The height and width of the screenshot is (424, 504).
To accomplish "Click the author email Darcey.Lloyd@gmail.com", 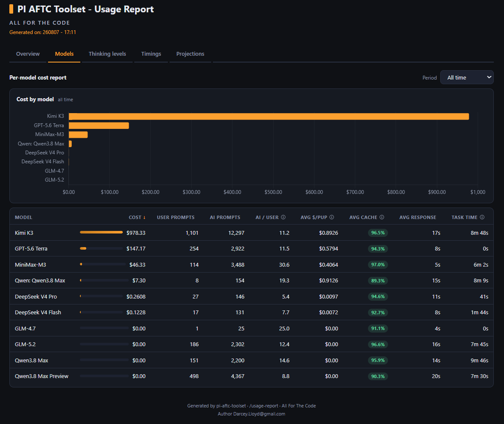I will pyautogui.click(x=259, y=414).
